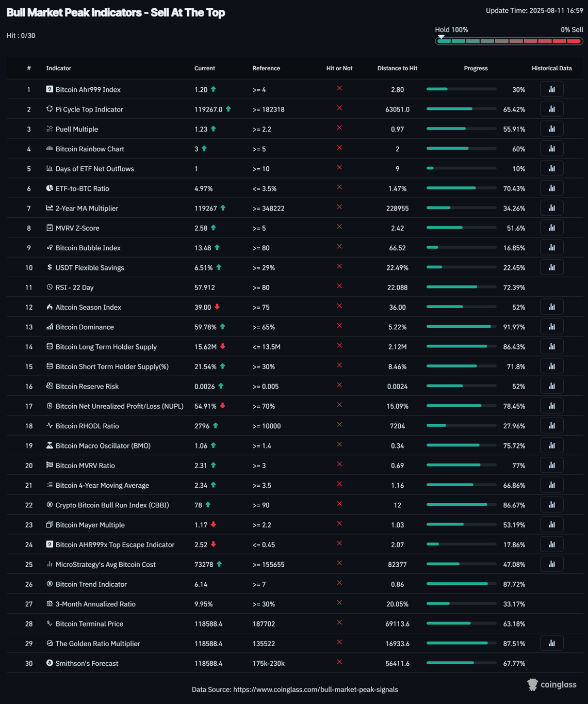Click the Smithson's Forecast indicator name

[87, 664]
